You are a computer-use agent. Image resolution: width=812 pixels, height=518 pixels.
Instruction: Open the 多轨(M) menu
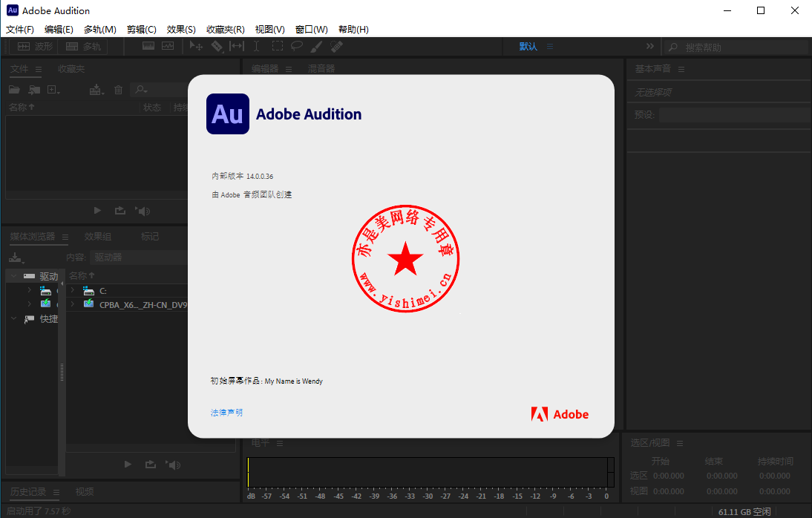(100, 30)
